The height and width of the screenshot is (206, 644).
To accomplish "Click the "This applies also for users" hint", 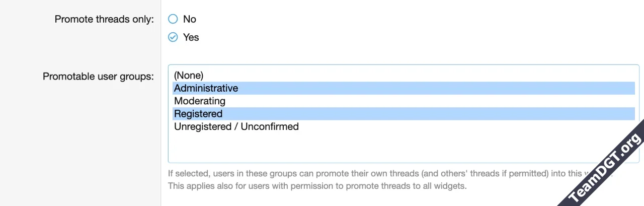I will pyautogui.click(x=317, y=186).
